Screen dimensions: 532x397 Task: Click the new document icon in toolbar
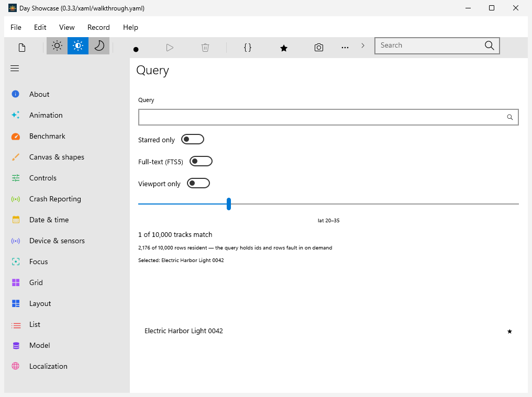click(22, 48)
